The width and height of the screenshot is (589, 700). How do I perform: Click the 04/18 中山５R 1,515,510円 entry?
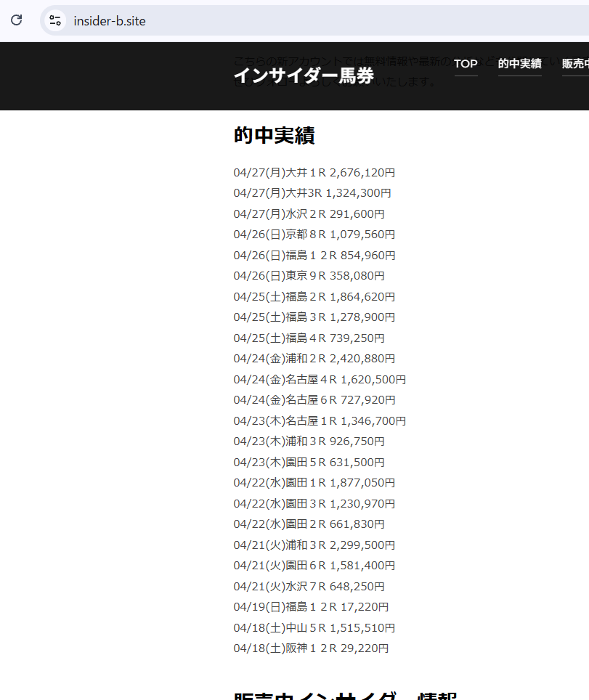tap(314, 628)
